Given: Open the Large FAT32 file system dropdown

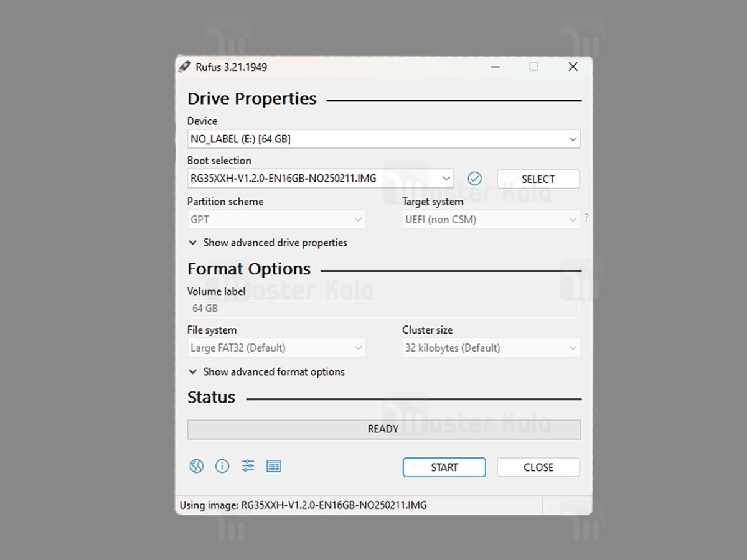Looking at the screenshot, I should [x=276, y=348].
